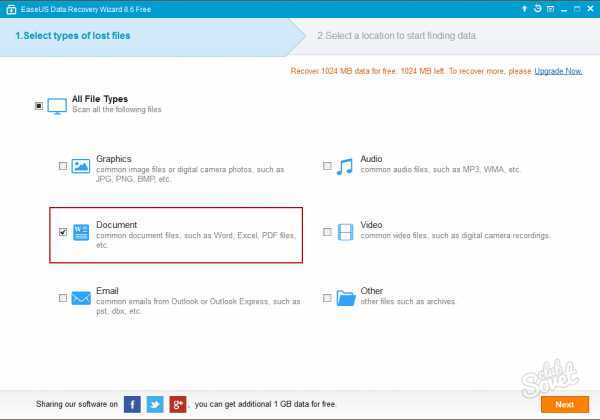This screenshot has width=600, height=420.
Task: Click the Audio label text
Action: (x=371, y=159)
